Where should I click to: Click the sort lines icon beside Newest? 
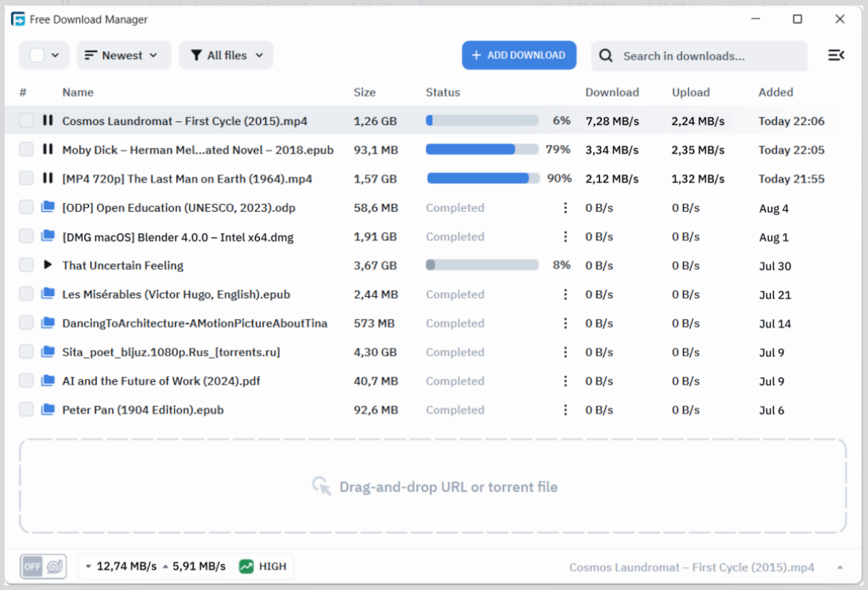tap(91, 55)
